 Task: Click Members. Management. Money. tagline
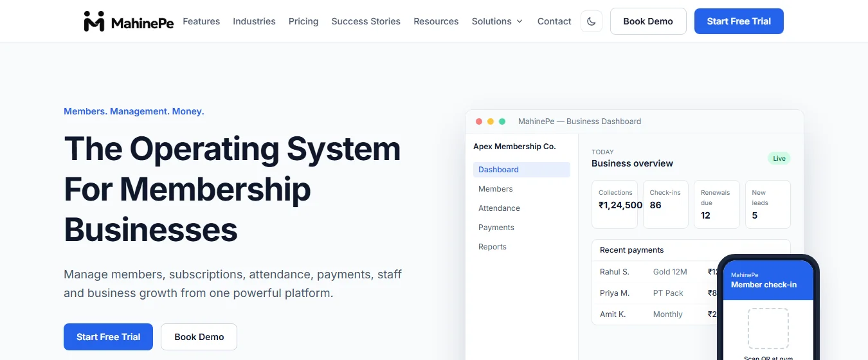click(134, 111)
